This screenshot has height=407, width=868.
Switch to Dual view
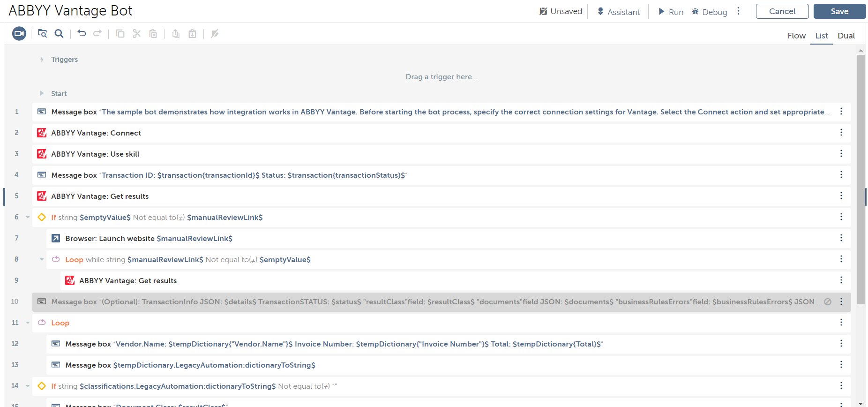click(x=846, y=36)
